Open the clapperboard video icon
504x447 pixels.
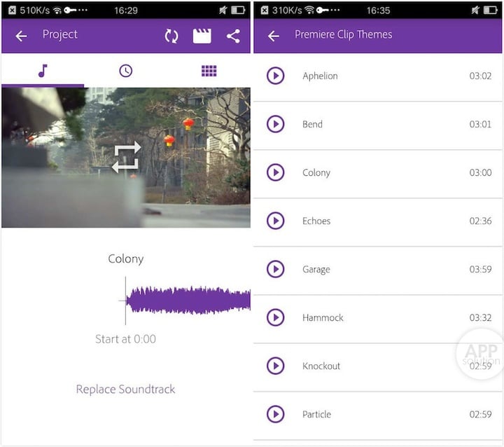tap(202, 36)
